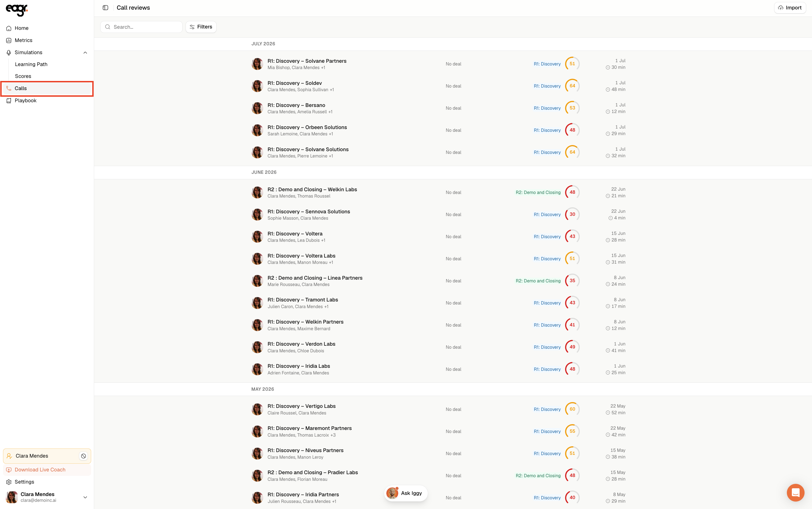Viewport: 812px width, 509px height.
Task: Click the Filters button
Action: point(201,27)
